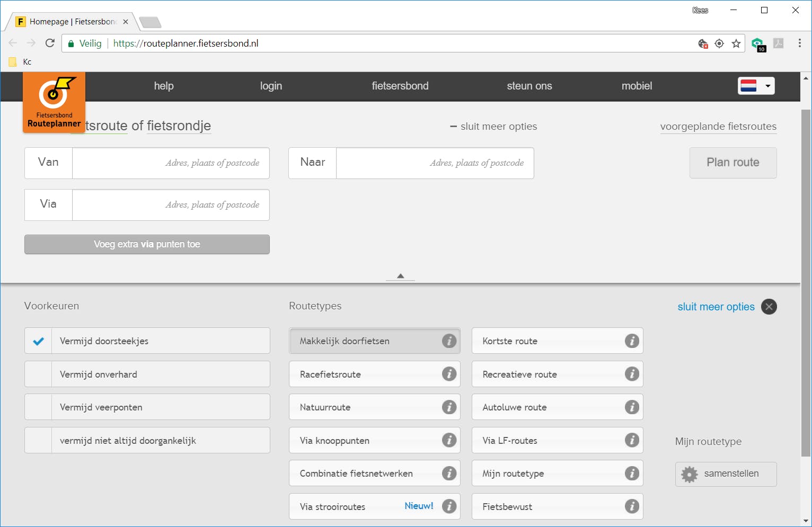Show info for Kortste route

click(631, 341)
